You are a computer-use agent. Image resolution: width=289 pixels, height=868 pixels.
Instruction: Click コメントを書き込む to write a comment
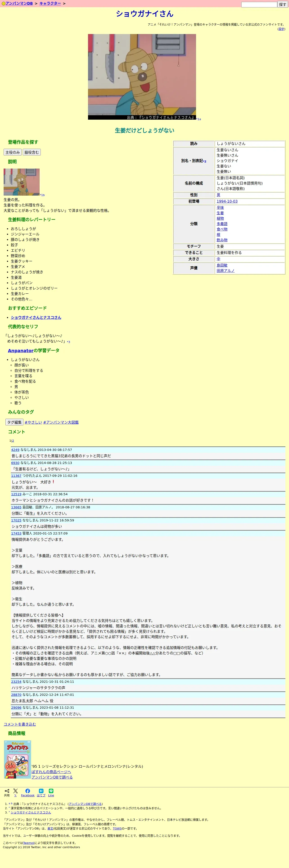[20, 724]
